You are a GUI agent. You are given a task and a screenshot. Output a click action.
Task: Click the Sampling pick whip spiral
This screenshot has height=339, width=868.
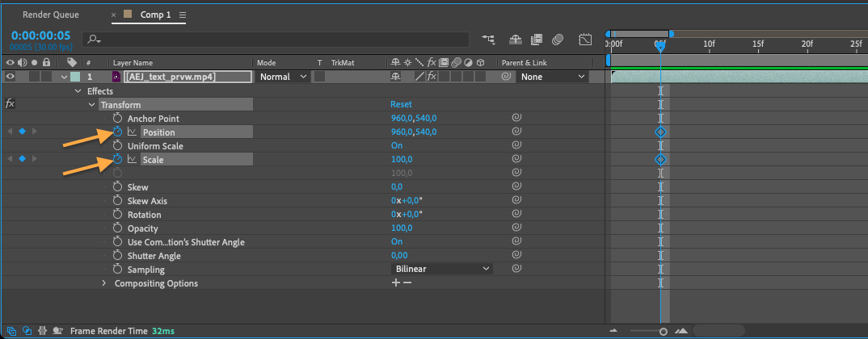(516, 269)
